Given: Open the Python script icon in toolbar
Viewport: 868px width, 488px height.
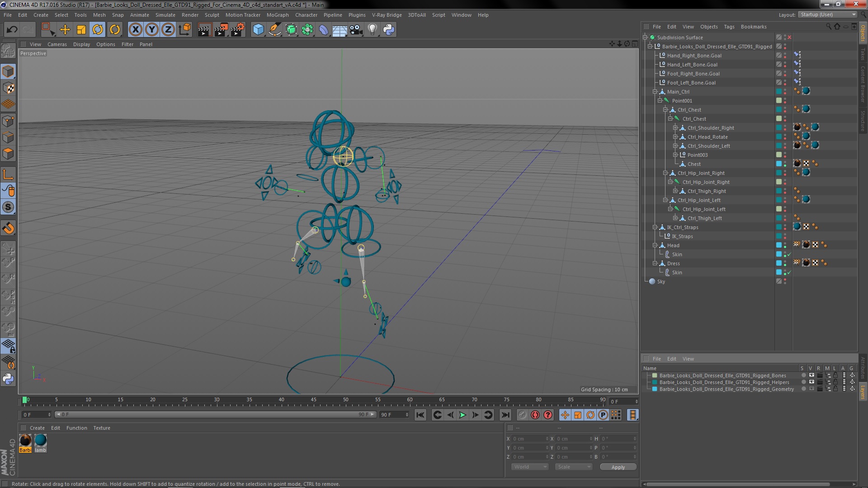Looking at the screenshot, I should (x=389, y=30).
